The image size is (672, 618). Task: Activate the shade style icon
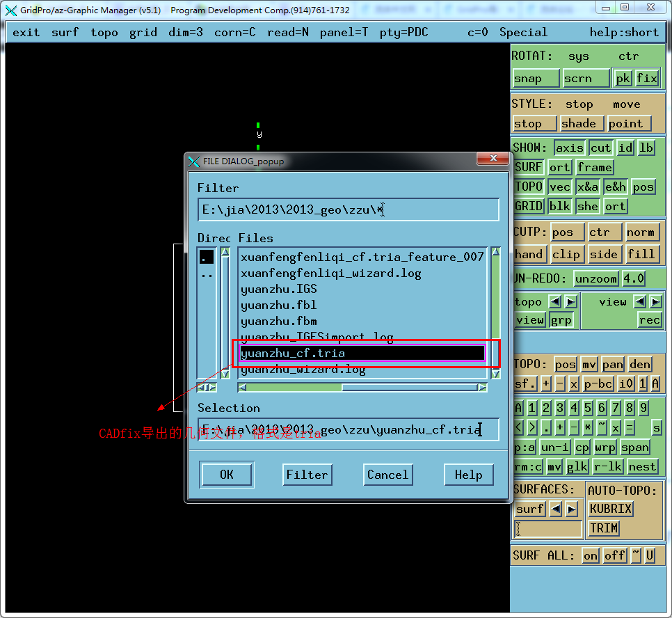coord(582,123)
